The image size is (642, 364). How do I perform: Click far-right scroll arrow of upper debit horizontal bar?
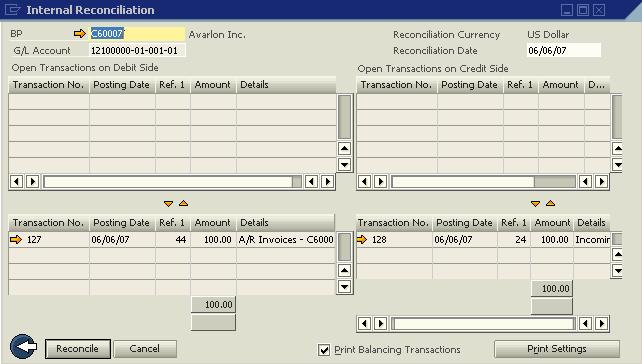point(328,181)
